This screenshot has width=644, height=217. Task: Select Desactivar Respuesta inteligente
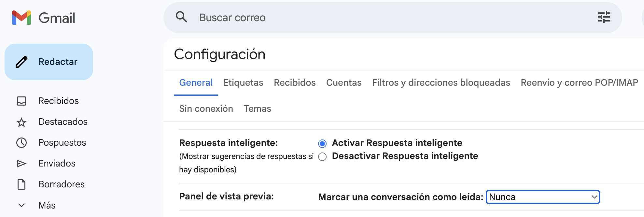pyautogui.click(x=322, y=156)
